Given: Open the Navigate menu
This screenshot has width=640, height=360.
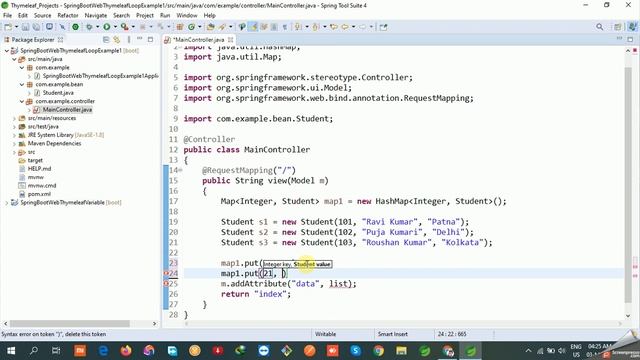Looking at the screenshot, I should pos(96,16).
